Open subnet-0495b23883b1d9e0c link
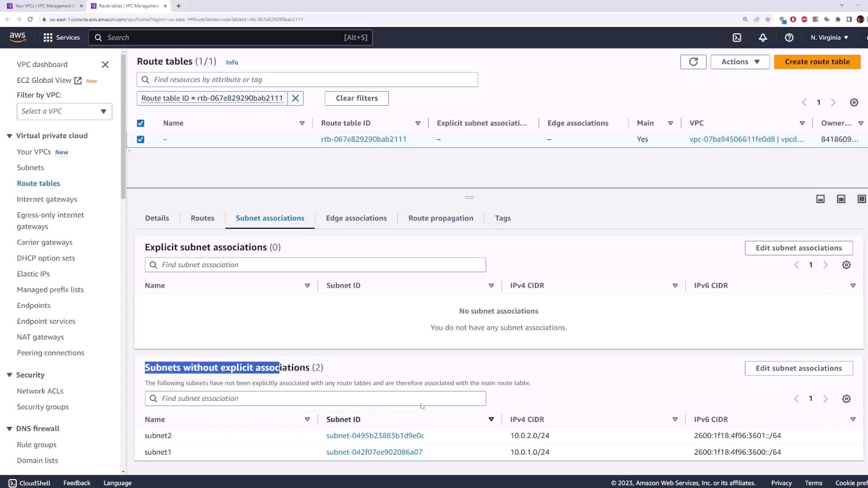 (x=375, y=436)
